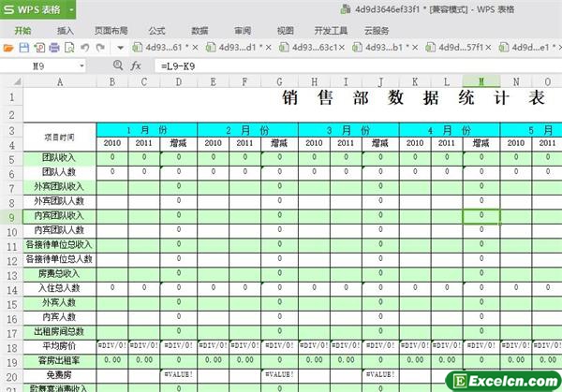Select the 内宾团队收入 row label
The width and height of the screenshot is (562, 392).
click(x=59, y=216)
